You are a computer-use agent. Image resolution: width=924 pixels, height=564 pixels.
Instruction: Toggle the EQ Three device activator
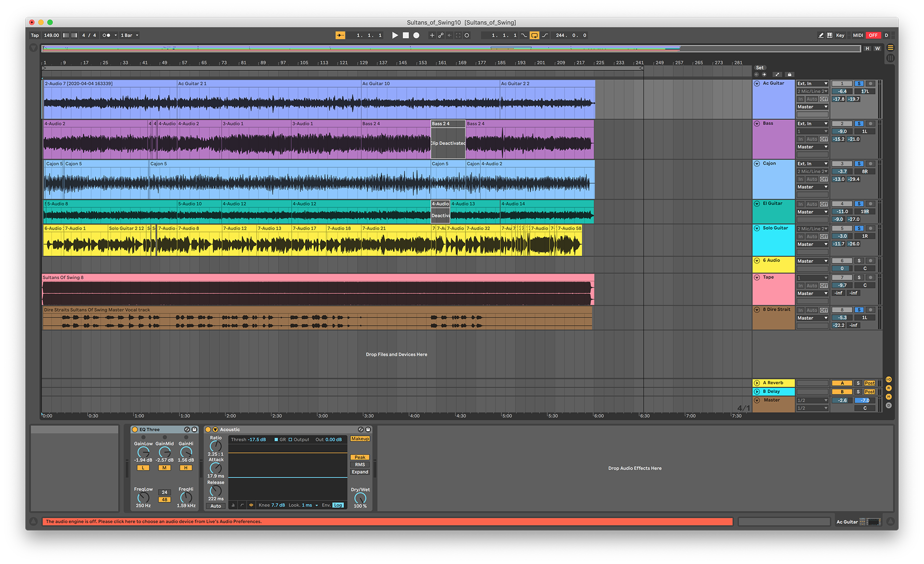pos(135,430)
